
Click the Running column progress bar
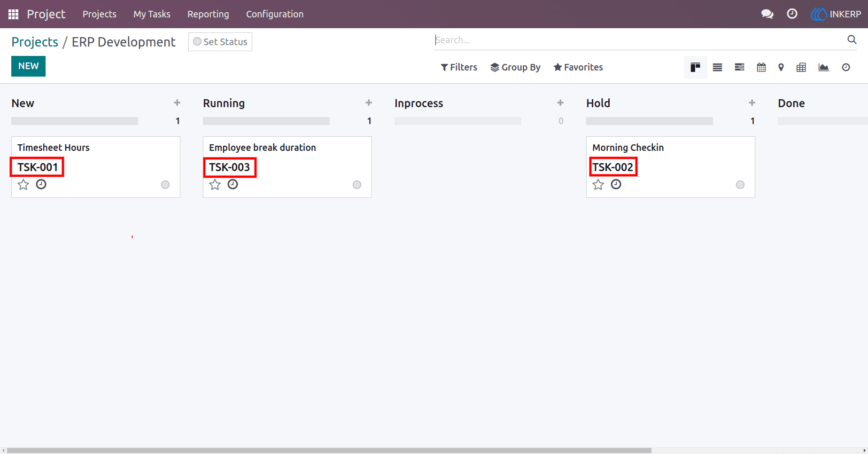point(266,121)
